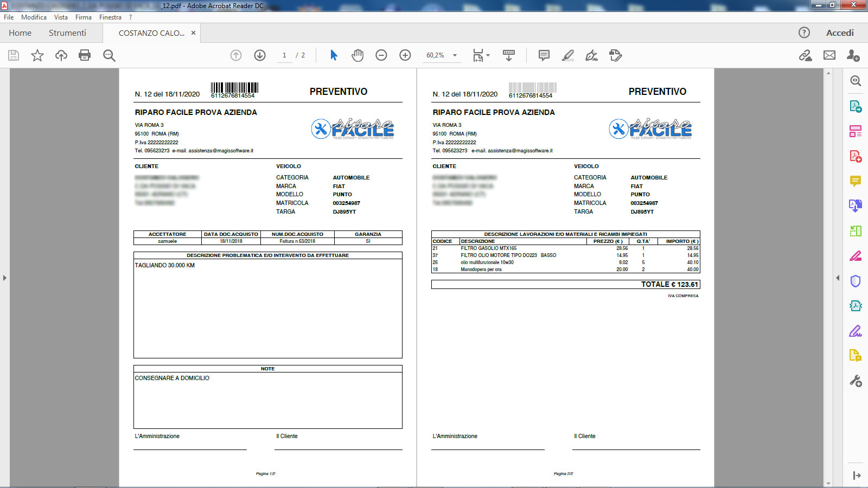Expand the left navigation pane arrow
The image size is (868, 488).
click(4, 278)
